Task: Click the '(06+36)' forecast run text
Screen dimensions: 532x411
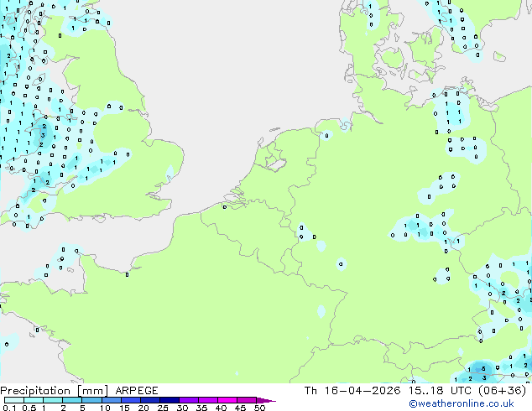Action: [503, 391]
